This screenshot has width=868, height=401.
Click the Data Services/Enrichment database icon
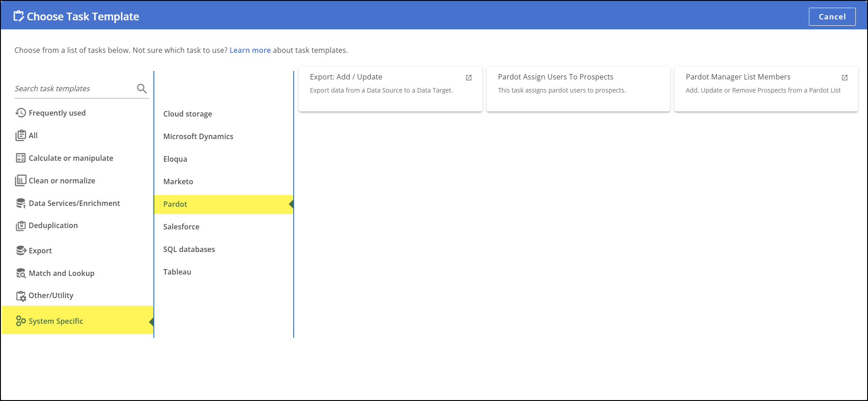[21, 203]
